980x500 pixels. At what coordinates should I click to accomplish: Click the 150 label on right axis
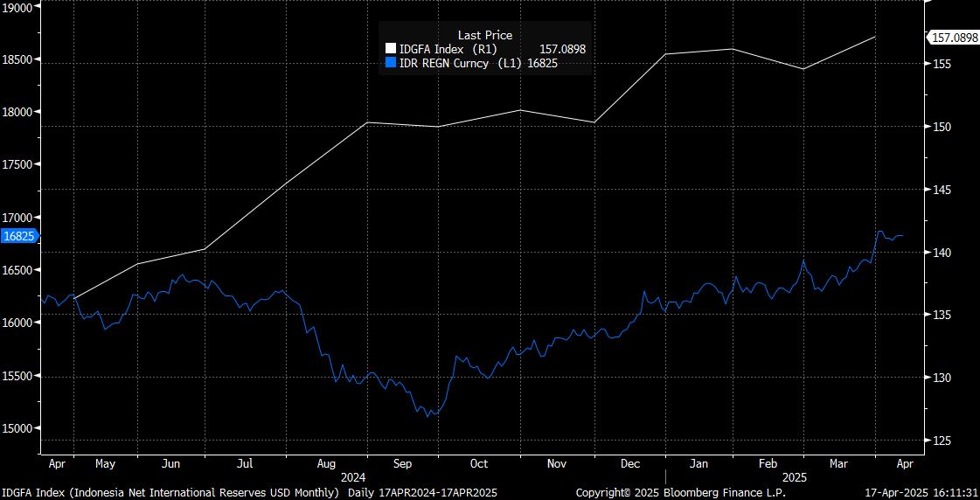tap(942, 127)
